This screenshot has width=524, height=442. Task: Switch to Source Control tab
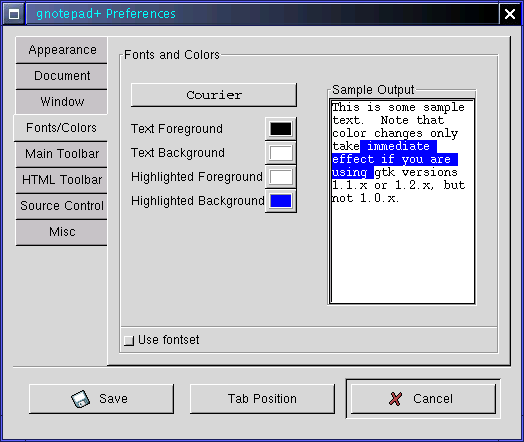pyautogui.click(x=62, y=206)
